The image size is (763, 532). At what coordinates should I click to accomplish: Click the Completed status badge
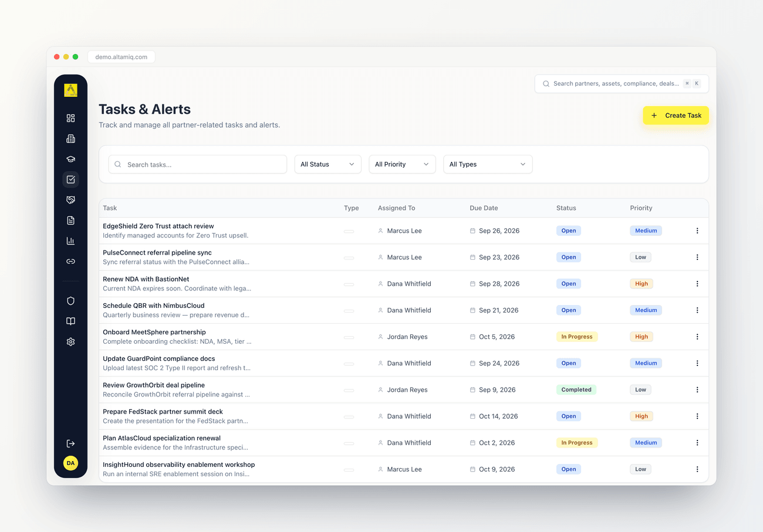[576, 389]
